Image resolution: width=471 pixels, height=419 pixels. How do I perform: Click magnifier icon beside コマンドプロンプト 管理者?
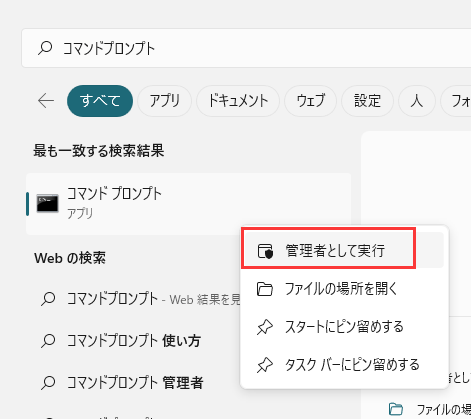(48, 383)
